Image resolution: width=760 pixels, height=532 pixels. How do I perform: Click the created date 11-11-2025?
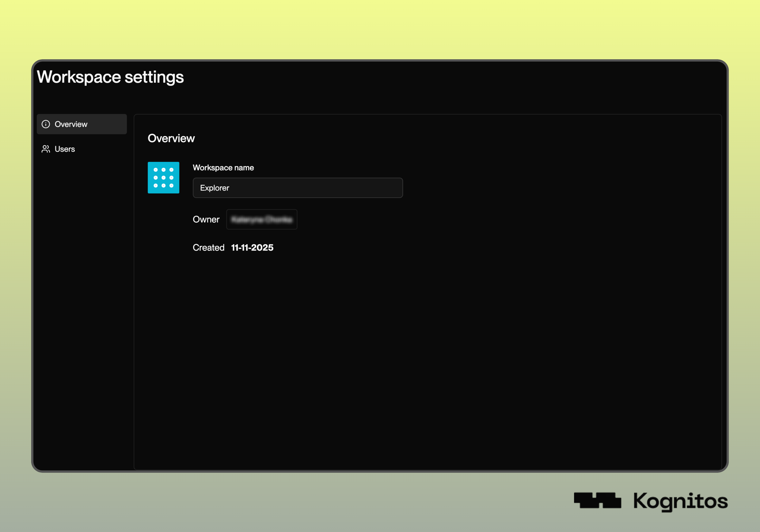pos(252,248)
